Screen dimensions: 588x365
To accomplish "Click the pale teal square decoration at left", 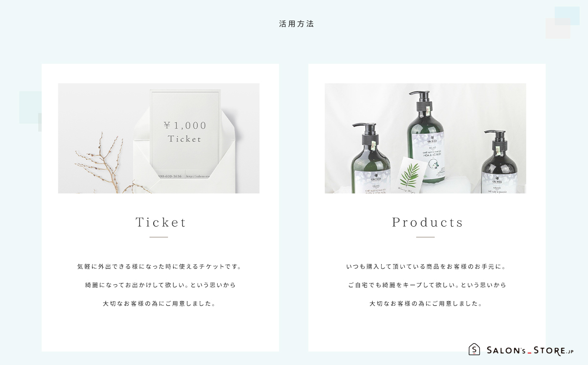I will pos(30,107).
